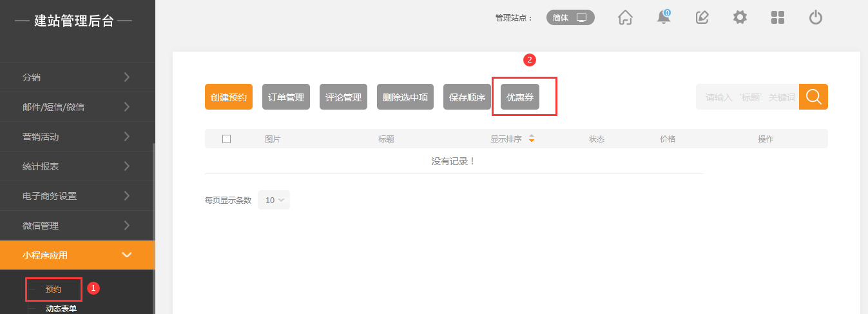Expand the 营销活动 sidebar menu
The image size is (868, 314).
[x=77, y=137]
